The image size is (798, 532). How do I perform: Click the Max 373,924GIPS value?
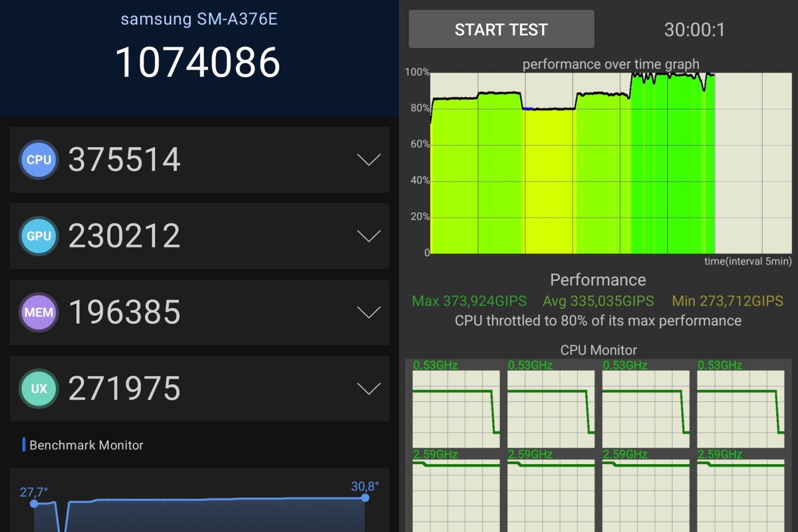pyautogui.click(x=469, y=301)
